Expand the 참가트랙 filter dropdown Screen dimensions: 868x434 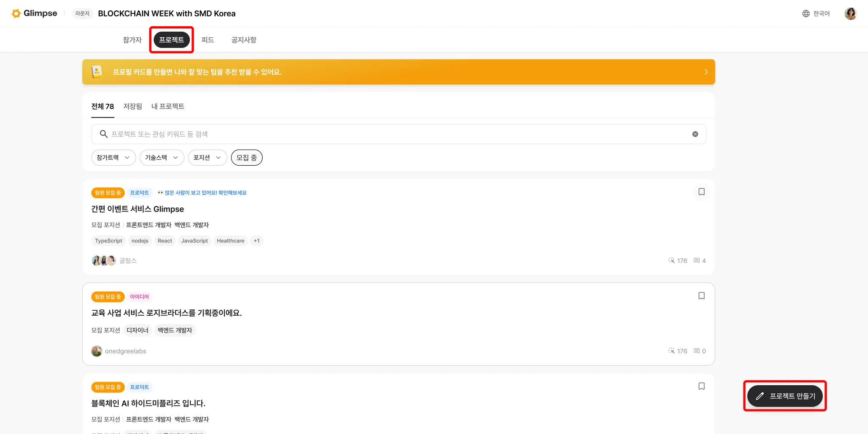point(113,158)
